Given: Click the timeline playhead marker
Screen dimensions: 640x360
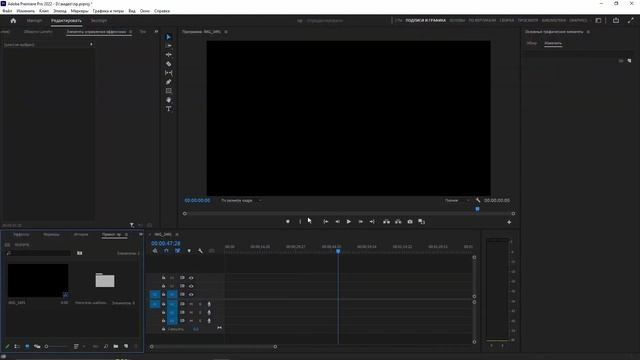Looking at the screenshot, I should [x=338, y=251].
